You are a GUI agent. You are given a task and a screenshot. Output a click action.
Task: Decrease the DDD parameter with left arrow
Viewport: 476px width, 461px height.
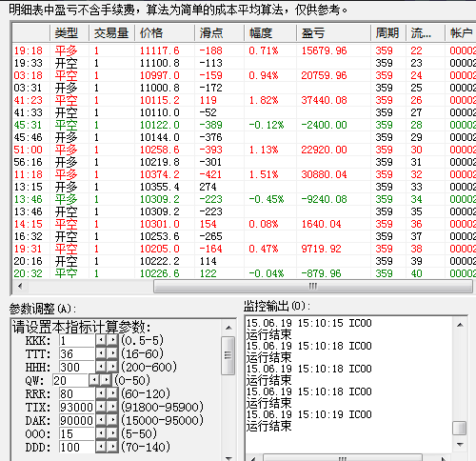pos(101,447)
